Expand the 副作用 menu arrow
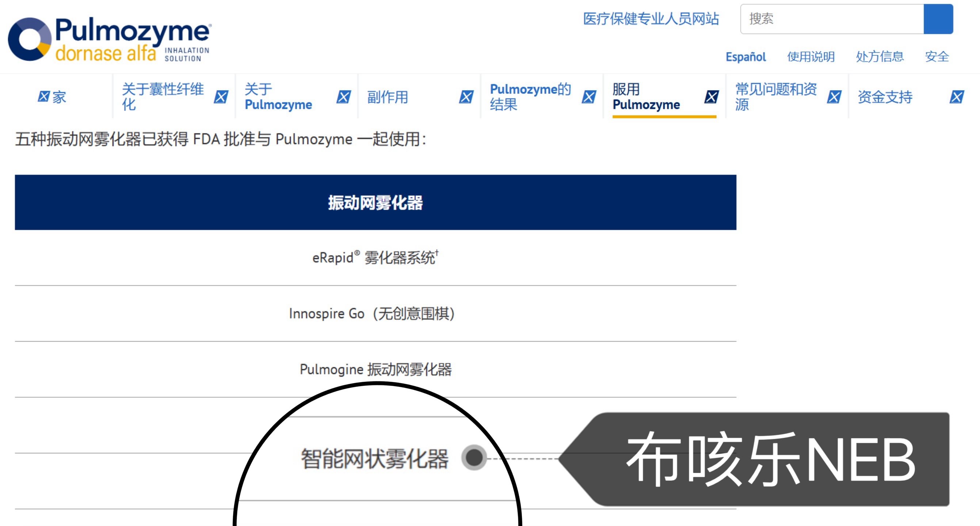This screenshot has height=526, width=980. tap(466, 96)
